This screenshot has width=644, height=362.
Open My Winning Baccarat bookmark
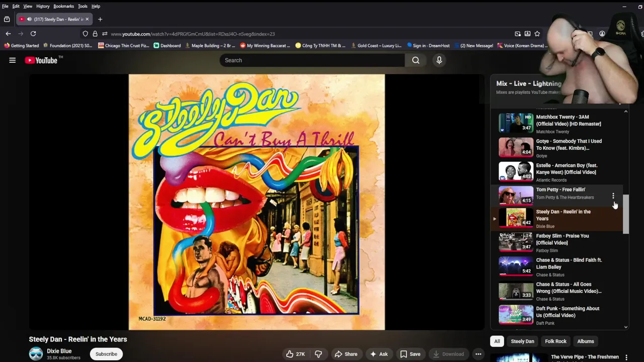(x=265, y=45)
